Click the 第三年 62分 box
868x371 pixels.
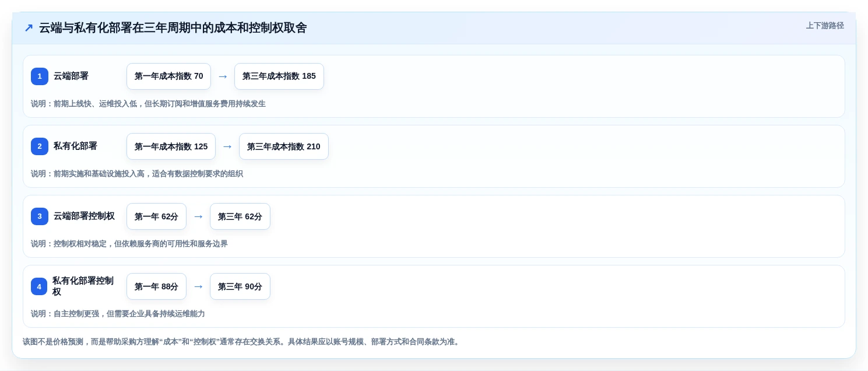point(240,216)
